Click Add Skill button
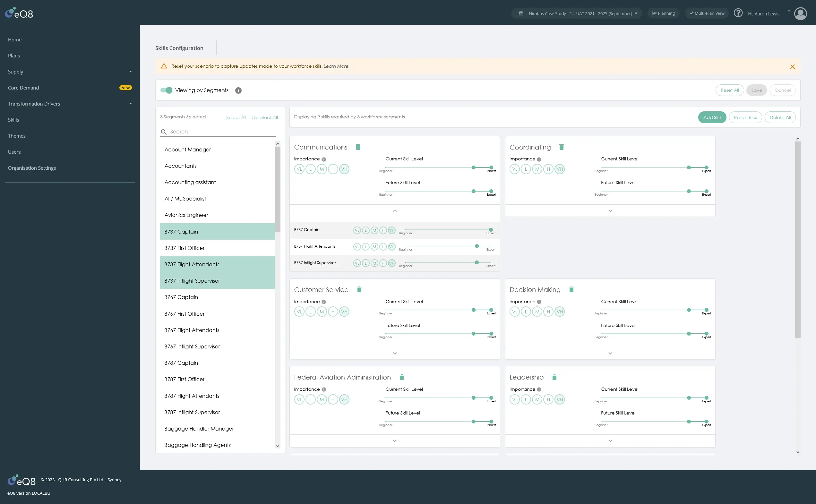Viewport: 816px width, 504px height. point(712,118)
